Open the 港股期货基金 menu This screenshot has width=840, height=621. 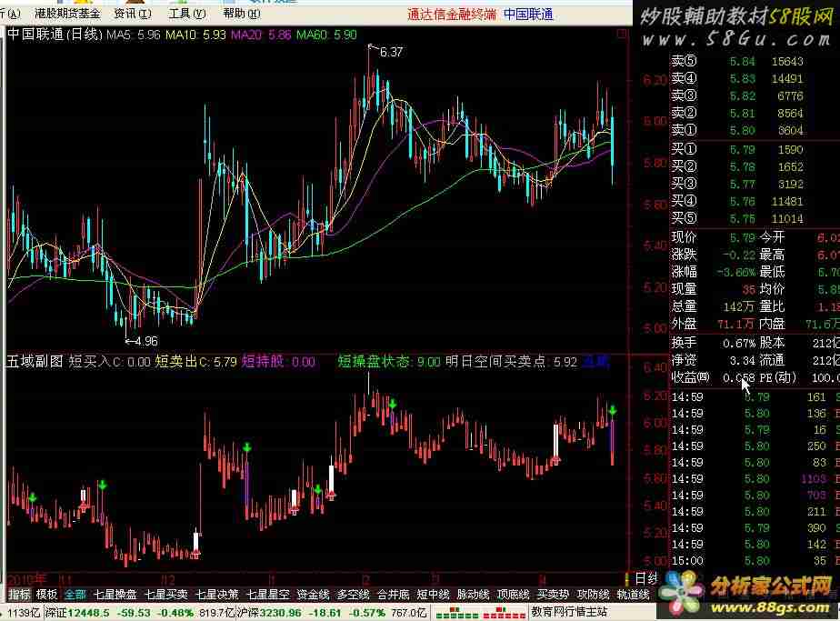coord(67,13)
